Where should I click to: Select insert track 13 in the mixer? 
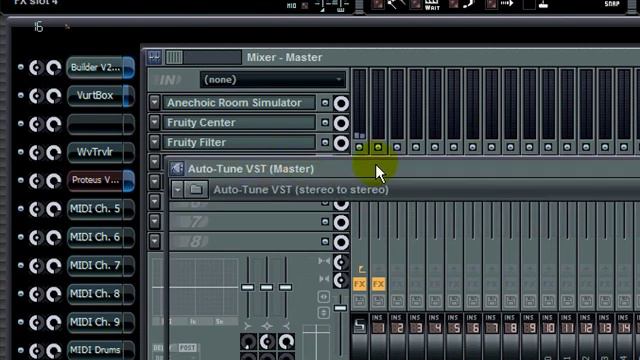(605, 328)
